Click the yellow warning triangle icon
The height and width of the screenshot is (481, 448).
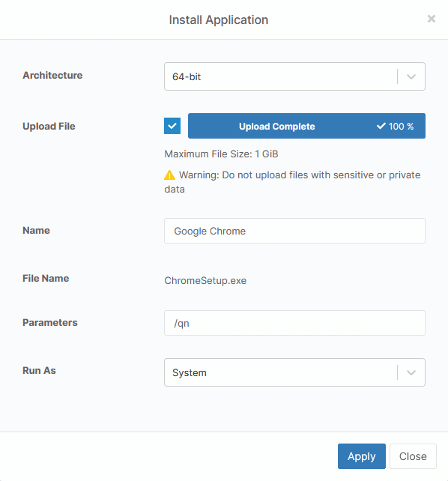click(169, 175)
